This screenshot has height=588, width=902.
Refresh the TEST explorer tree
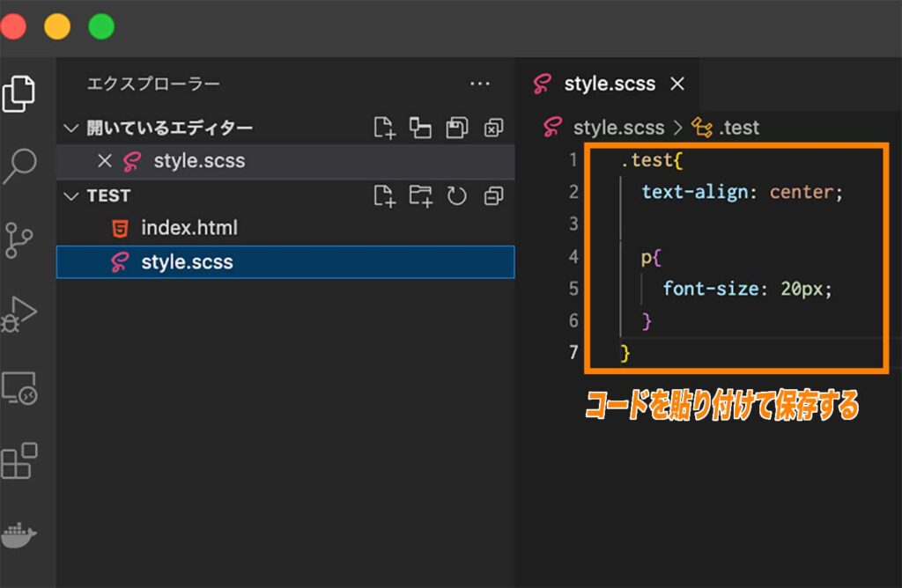456,196
